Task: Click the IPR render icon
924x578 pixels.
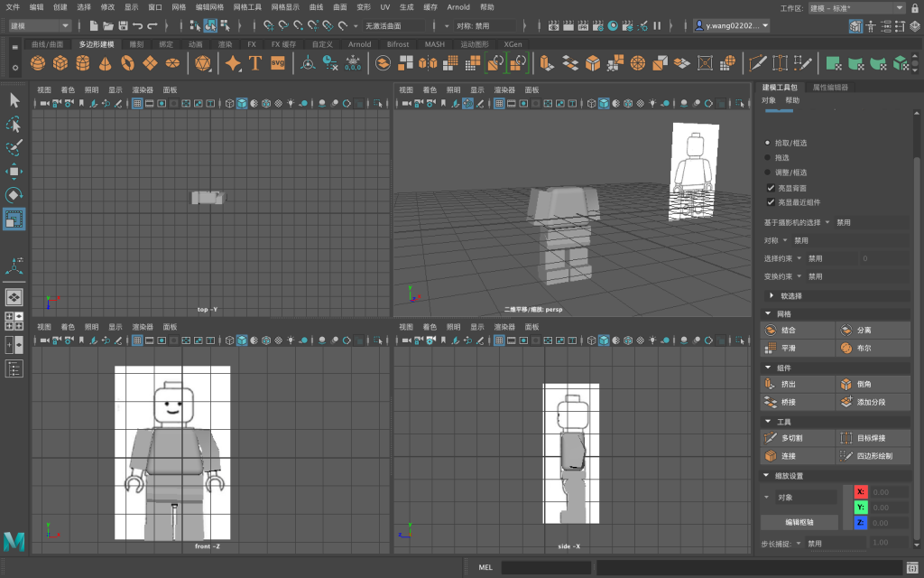Action: click(x=583, y=25)
